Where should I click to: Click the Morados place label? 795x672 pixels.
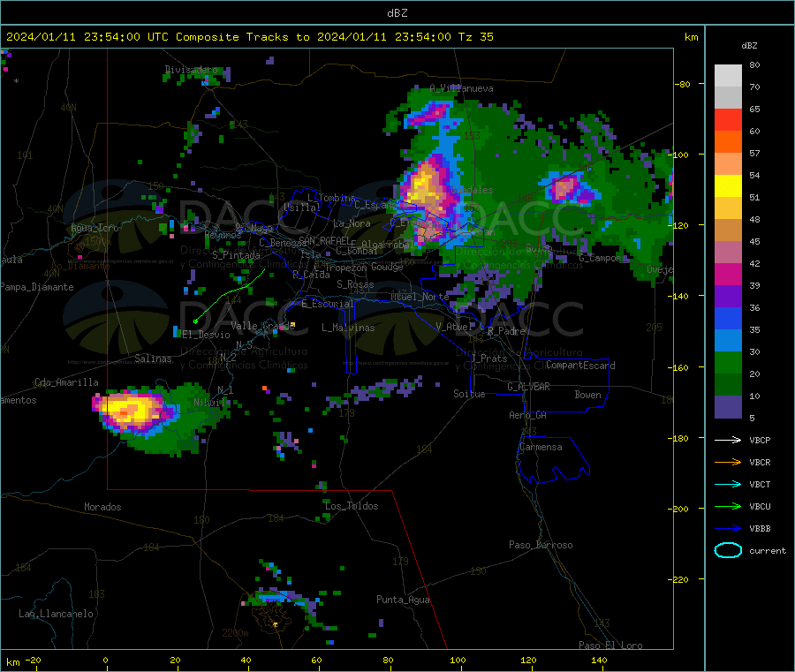tap(102, 507)
